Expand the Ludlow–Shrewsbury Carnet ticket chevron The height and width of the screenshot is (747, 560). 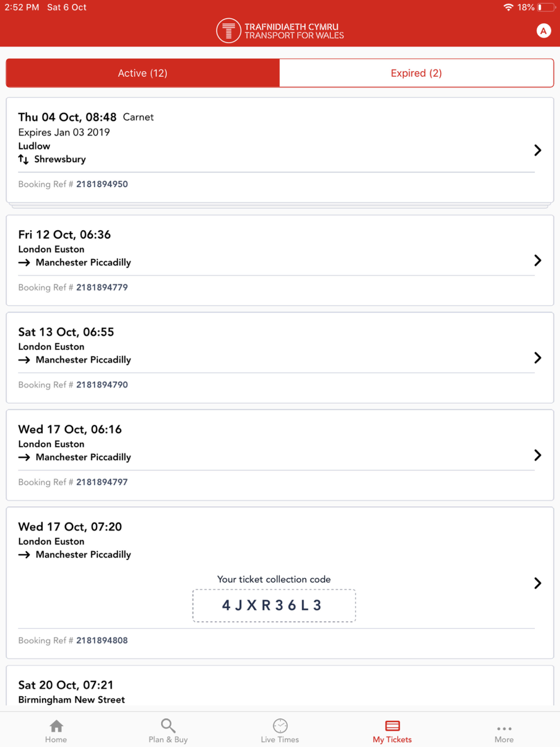(x=538, y=150)
